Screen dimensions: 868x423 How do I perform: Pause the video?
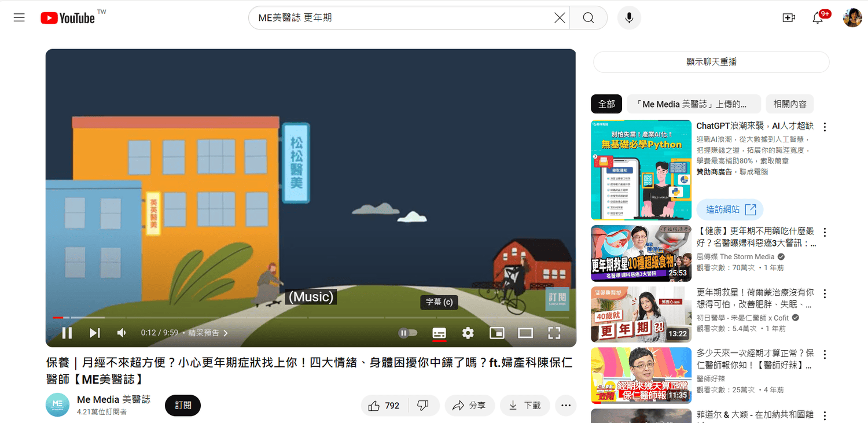[67, 333]
